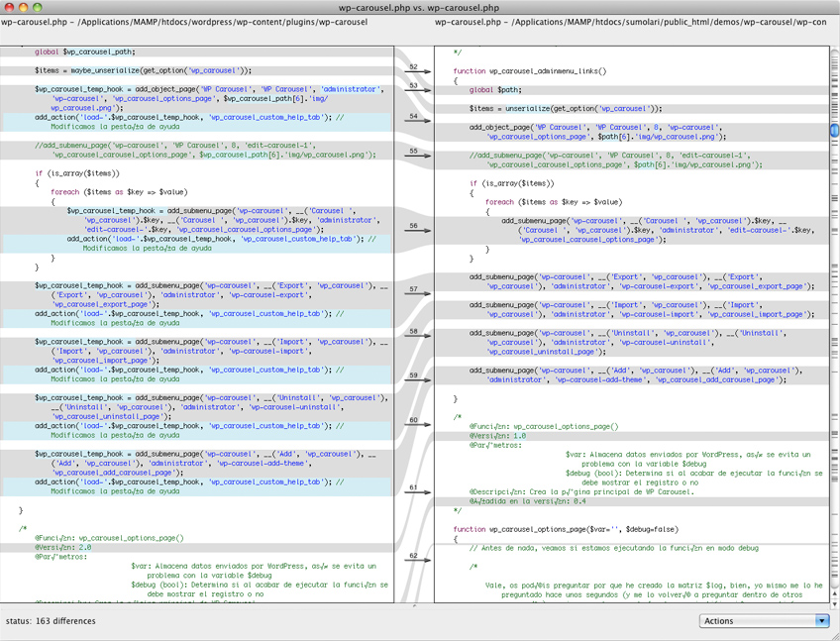Click the scrollbar down arrow
The height and width of the screenshot is (641, 840).
(835, 603)
